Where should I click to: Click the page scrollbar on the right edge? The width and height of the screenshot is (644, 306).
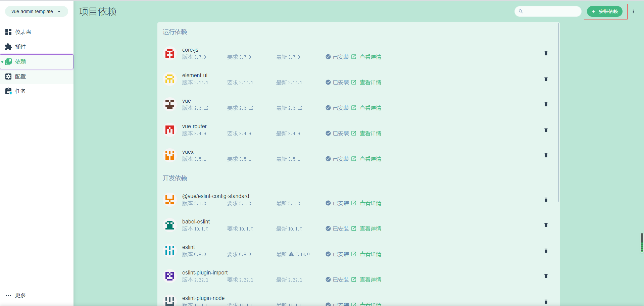(642, 243)
